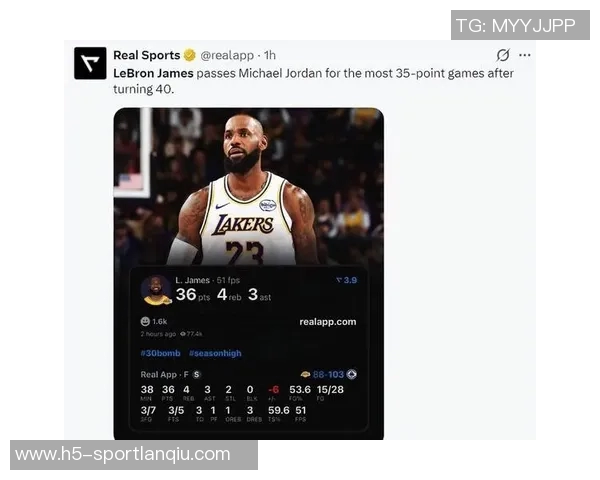Image resolution: width=600 pixels, height=480 pixels.
Task: Click the opponent team logo after 88-103
Action: pyautogui.click(x=352, y=374)
